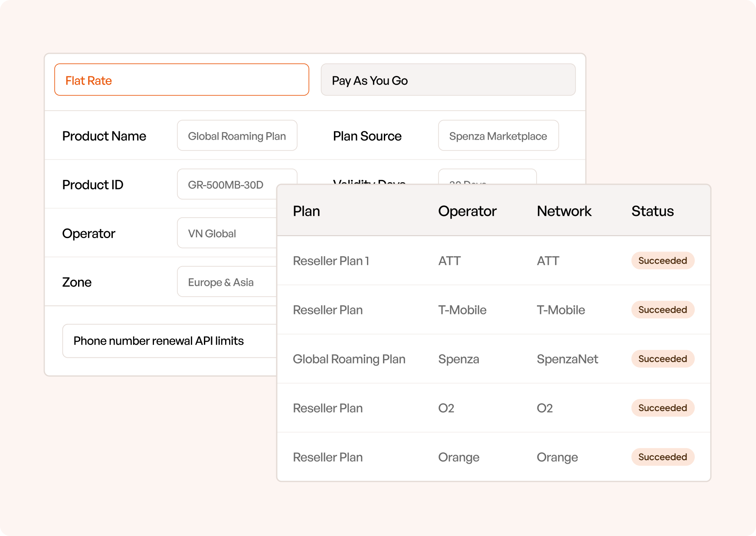Click the Status column header
The height and width of the screenshot is (536, 756).
click(x=652, y=211)
